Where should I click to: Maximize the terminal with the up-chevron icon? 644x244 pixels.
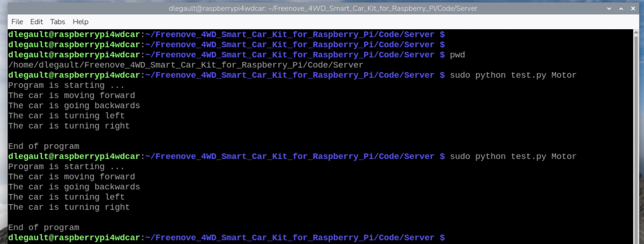(621, 9)
